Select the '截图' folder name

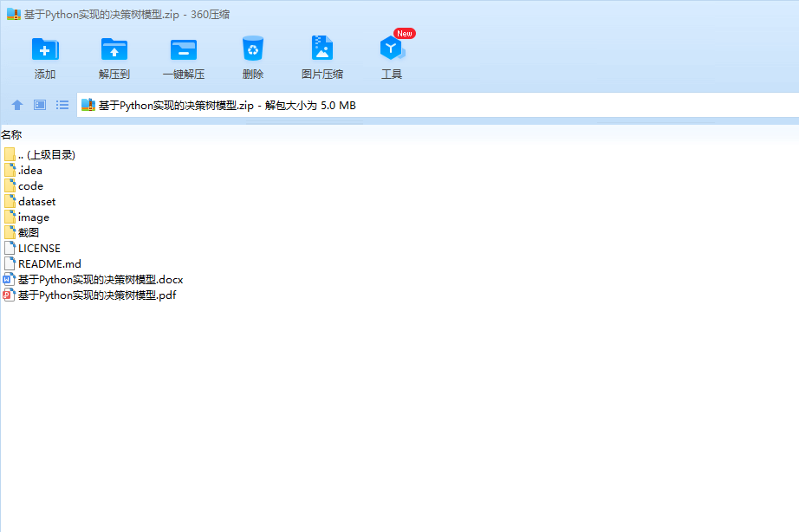coord(29,233)
